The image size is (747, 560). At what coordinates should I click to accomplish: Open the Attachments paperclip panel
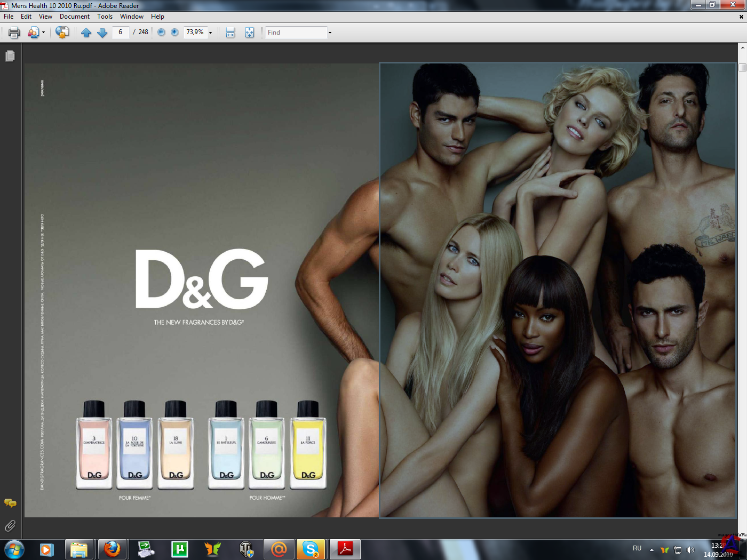coord(10,526)
